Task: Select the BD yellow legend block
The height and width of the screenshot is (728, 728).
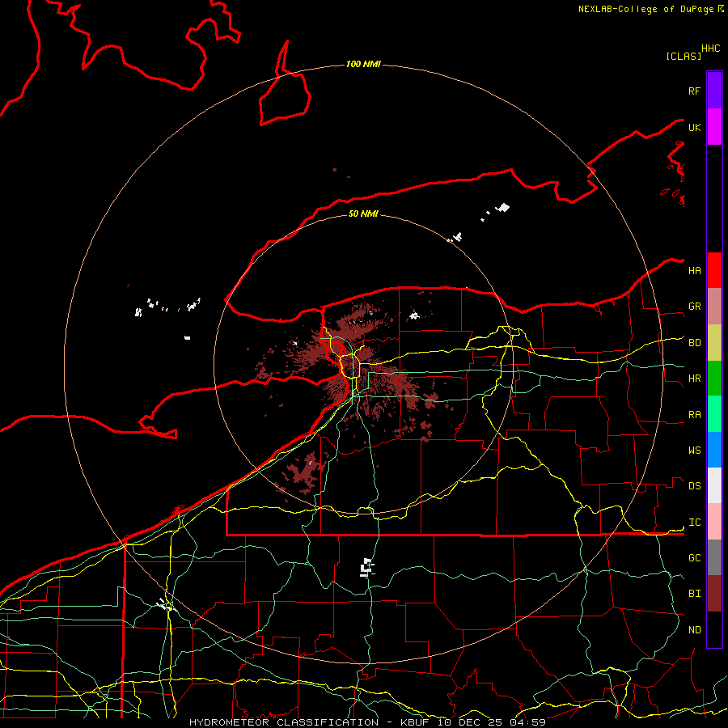Action: point(714,343)
